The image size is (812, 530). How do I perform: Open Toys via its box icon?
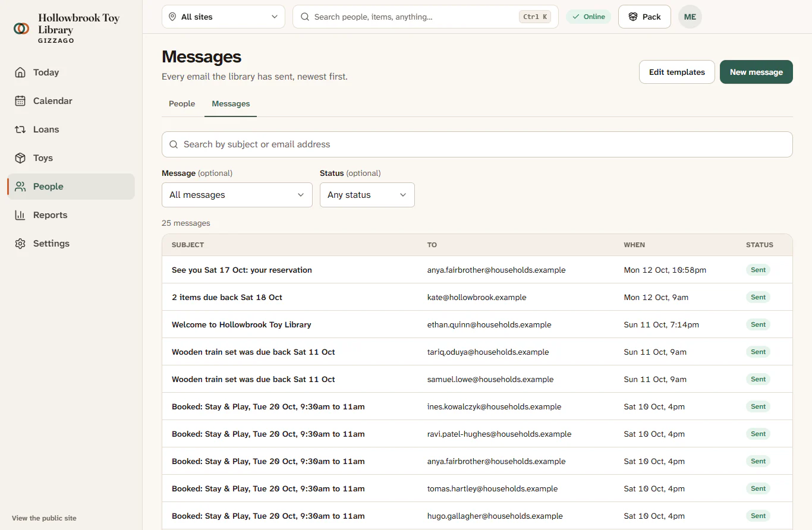point(20,158)
